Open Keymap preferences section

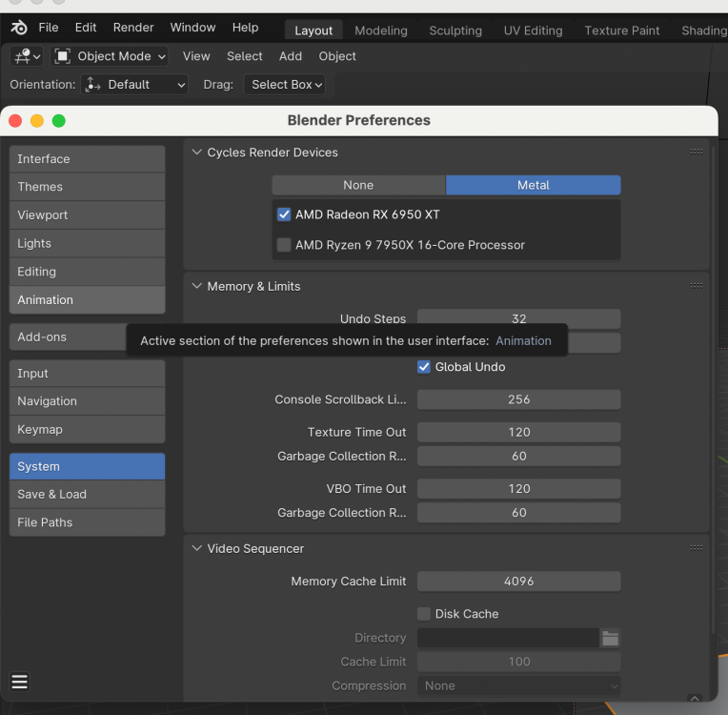pos(88,430)
